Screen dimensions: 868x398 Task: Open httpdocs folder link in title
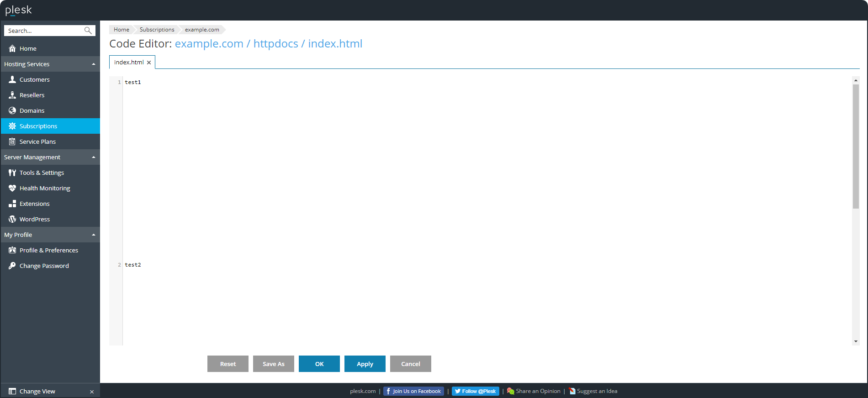tap(275, 44)
